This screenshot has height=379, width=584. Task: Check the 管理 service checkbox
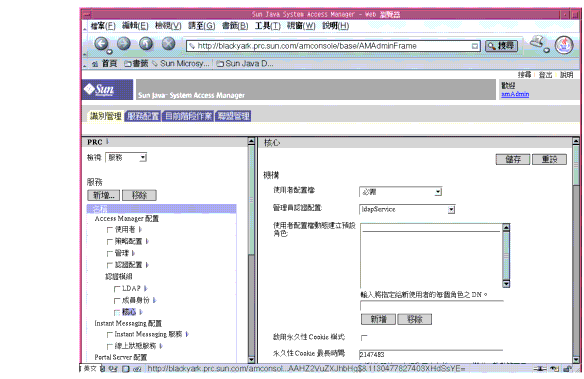click(x=110, y=254)
